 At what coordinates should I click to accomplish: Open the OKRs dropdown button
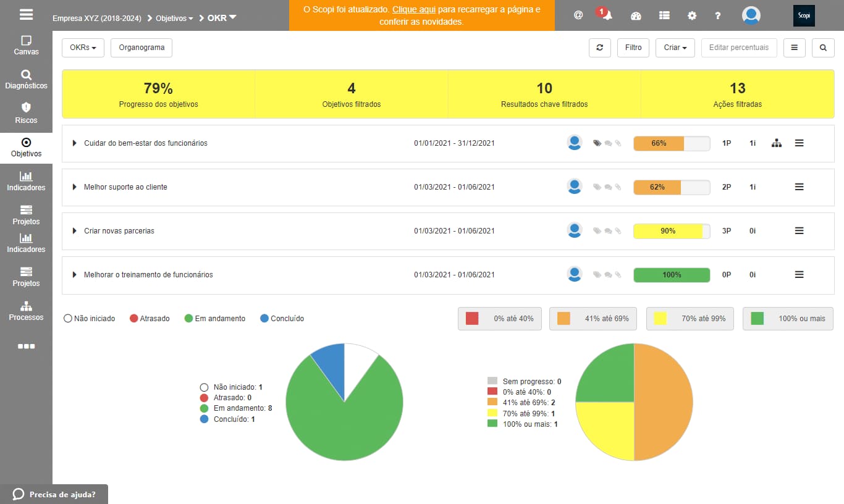click(x=83, y=48)
